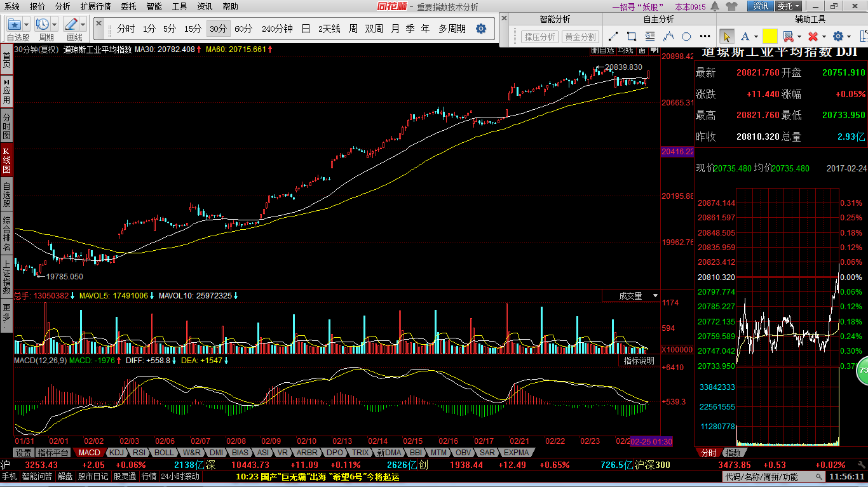Screen dimensions: 868x487
Task: Expand the 画线 dropdown arrow
Action: [x=83, y=24]
